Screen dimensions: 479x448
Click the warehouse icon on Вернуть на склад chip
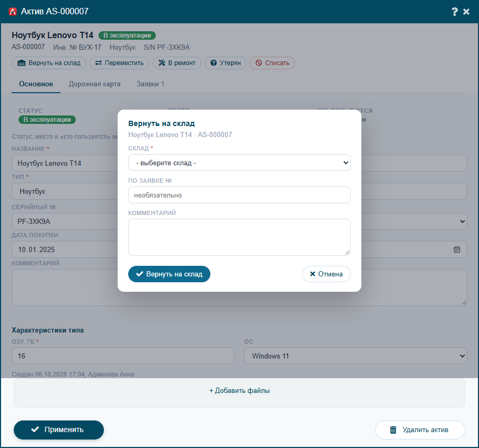tap(21, 63)
